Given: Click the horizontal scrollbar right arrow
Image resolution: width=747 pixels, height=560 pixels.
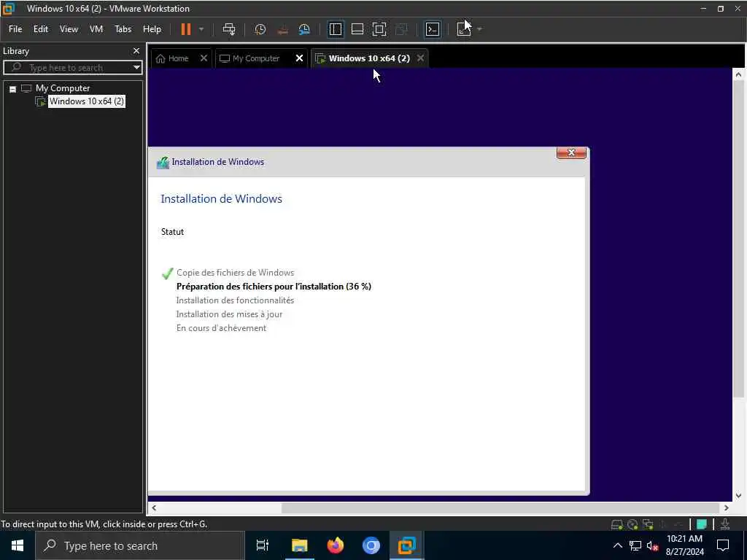Looking at the screenshot, I should (726, 508).
